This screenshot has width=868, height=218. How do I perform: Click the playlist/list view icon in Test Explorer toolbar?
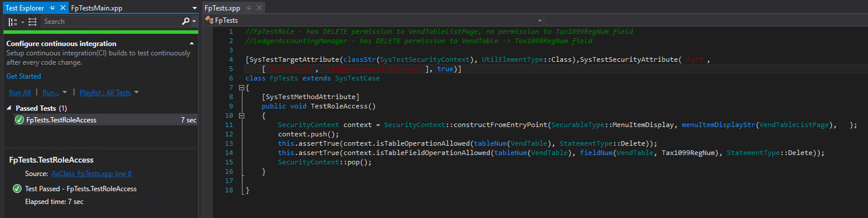point(32,22)
